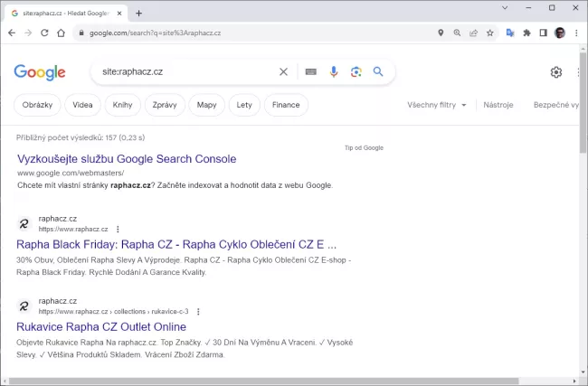This screenshot has height=386, width=588.
Task: Expand Všechny filtry dropdown
Action: point(437,105)
